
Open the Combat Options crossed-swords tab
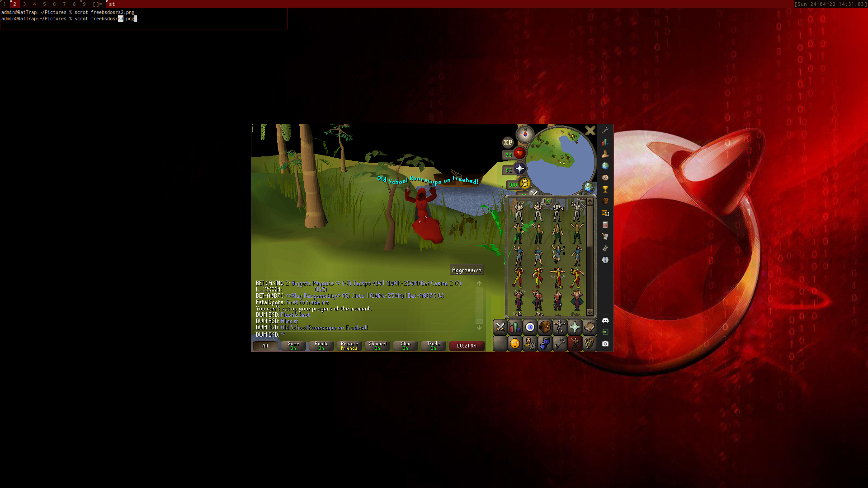tap(500, 327)
